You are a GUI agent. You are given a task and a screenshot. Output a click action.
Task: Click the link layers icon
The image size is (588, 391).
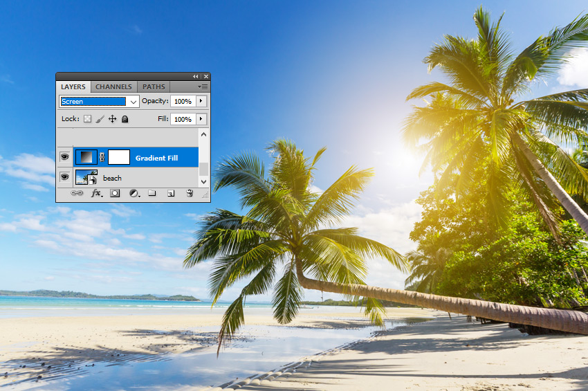[x=77, y=194]
